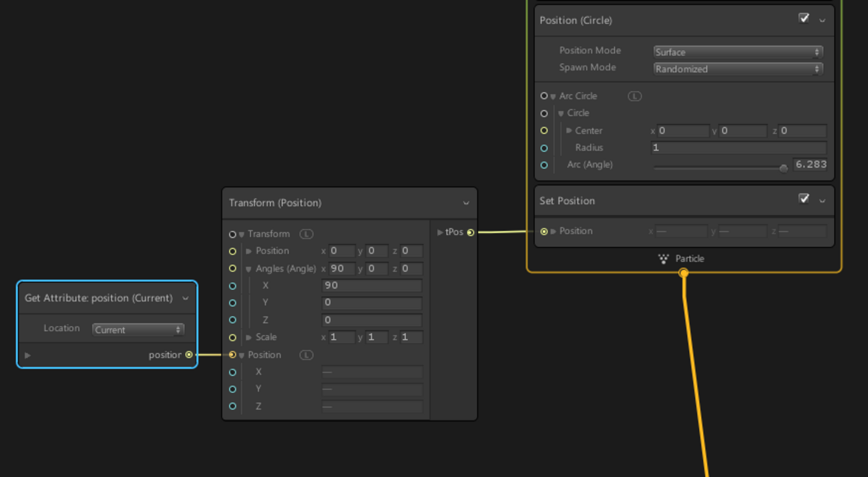Viewport: 868px width, 477px height.
Task: Select the Get Attribute position node title
Action: [98, 298]
